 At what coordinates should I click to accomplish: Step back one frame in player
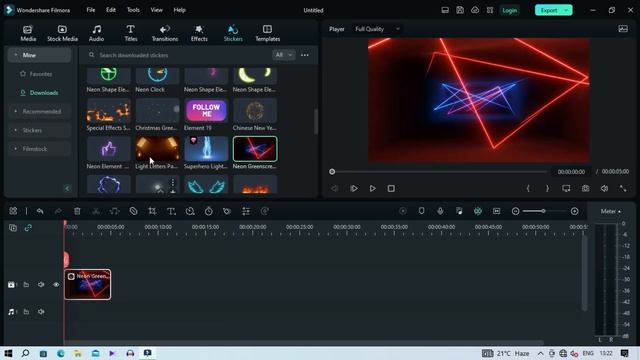tap(335, 189)
